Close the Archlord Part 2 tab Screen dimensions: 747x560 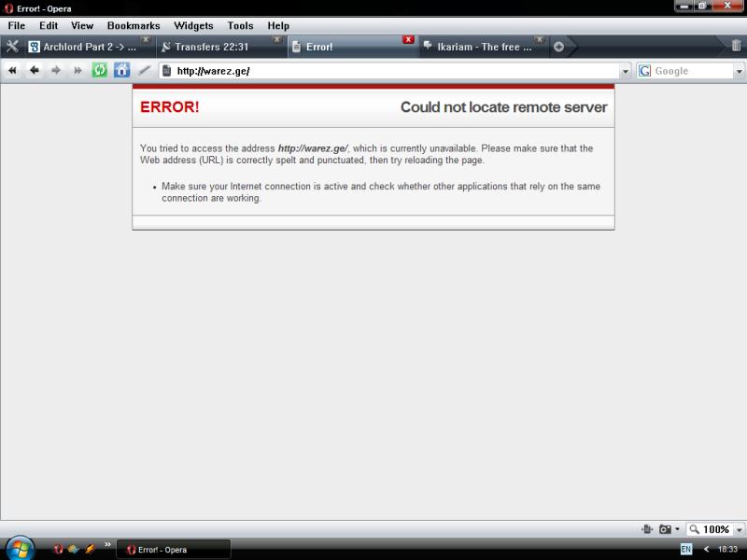click(x=146, y=39)
